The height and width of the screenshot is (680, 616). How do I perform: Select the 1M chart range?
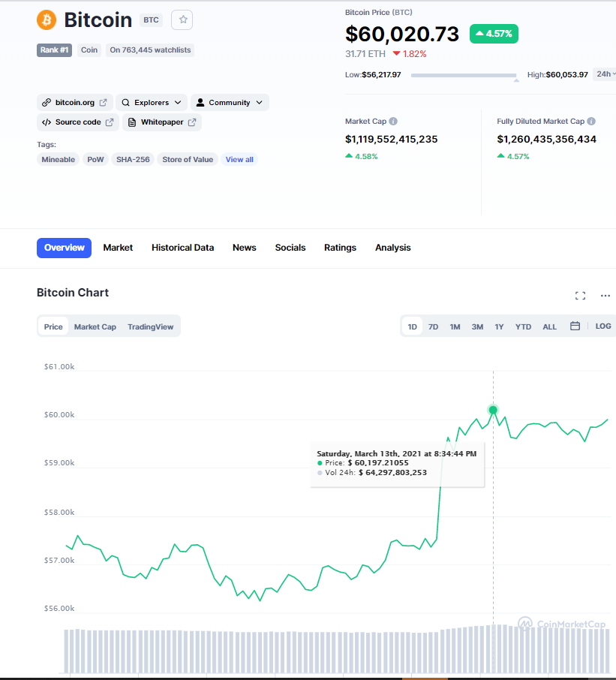(x=455, y=326)
